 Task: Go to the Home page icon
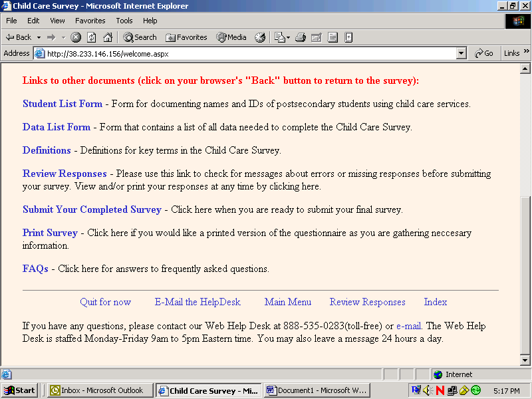pyautogui.click(x=107, y=37)
